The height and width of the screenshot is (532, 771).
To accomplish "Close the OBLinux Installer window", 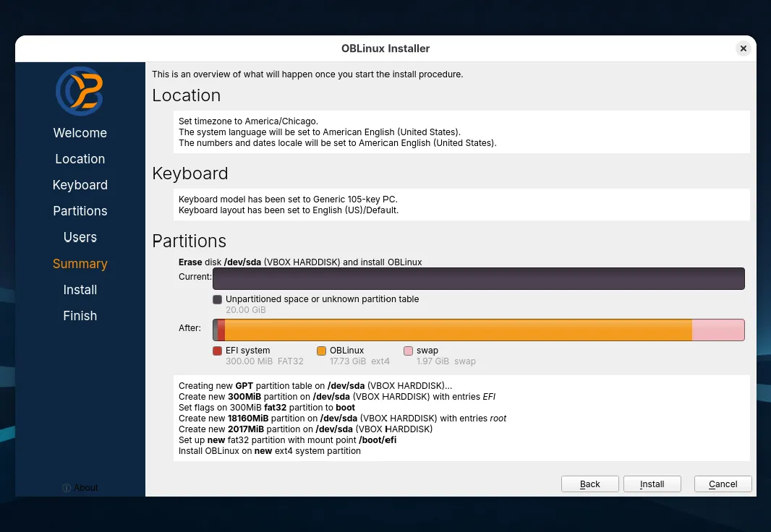I will coord(743,48).
